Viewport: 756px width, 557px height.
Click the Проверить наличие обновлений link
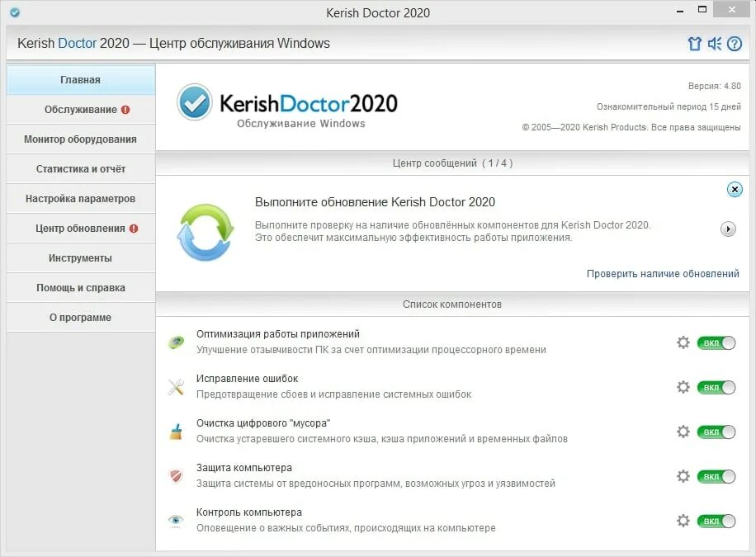point(663,274)
